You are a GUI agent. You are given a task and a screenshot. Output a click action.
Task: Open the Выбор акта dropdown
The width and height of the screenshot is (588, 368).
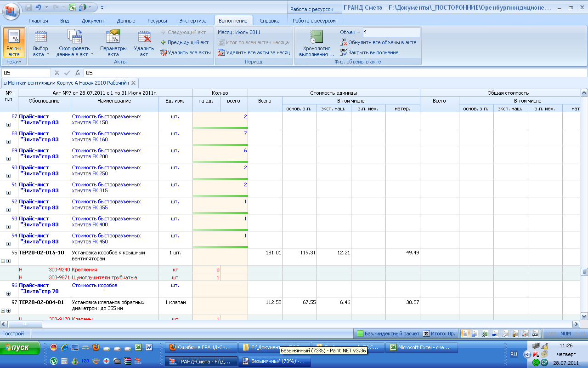point(41,51)
